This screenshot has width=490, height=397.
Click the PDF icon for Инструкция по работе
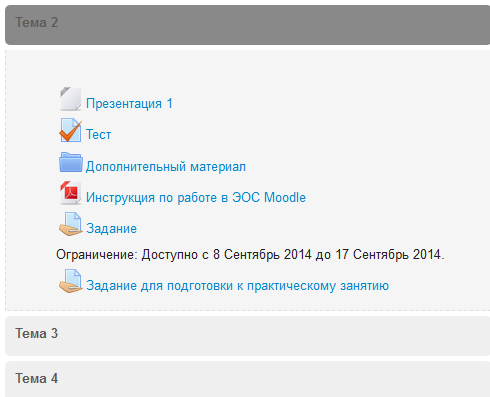(70, 193)
